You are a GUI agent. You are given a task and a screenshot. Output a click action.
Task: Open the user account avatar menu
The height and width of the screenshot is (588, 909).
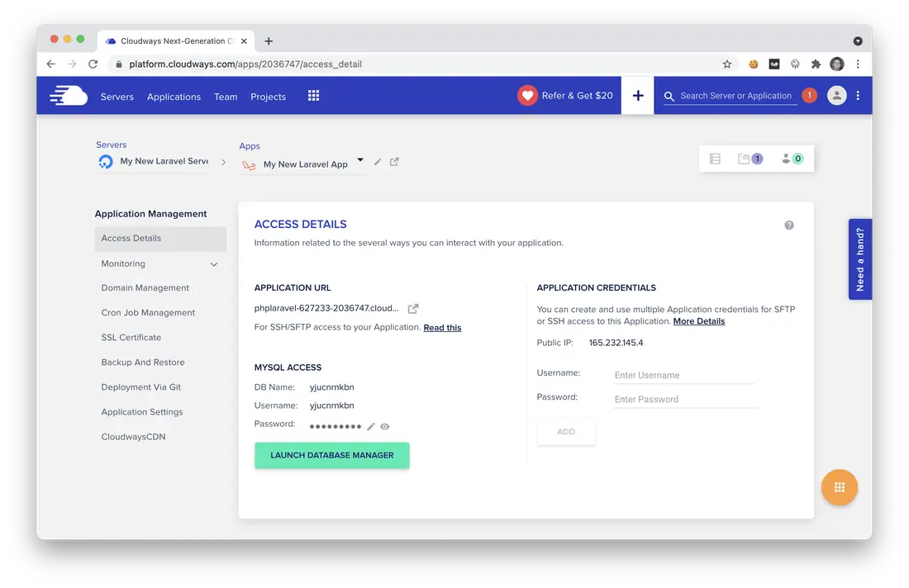(x=836, y=96)
